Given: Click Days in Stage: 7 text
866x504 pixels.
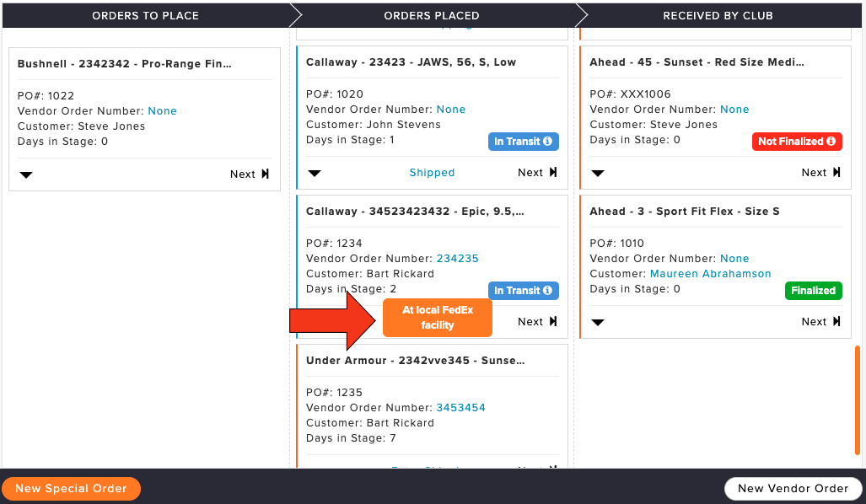Looking at the screenshot, I should point(351,437).
